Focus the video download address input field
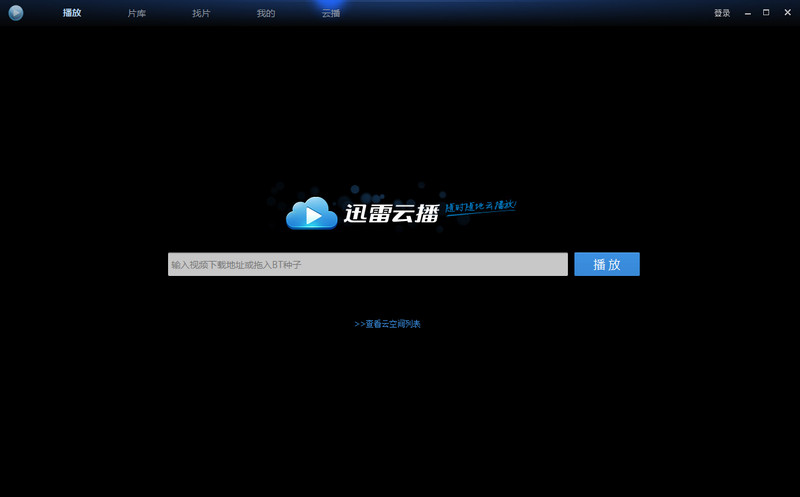 pyautogui.click(x=368, y=264)
